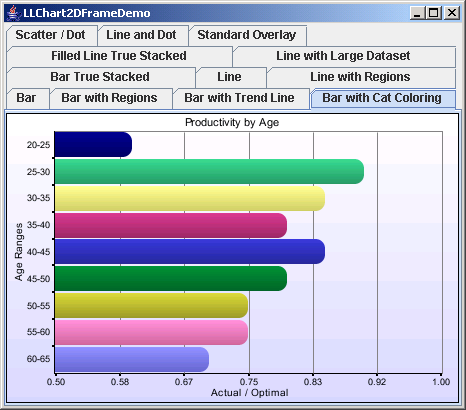Select the Bar True Stacked tab
466x410 pixels.
pos(101,77)
